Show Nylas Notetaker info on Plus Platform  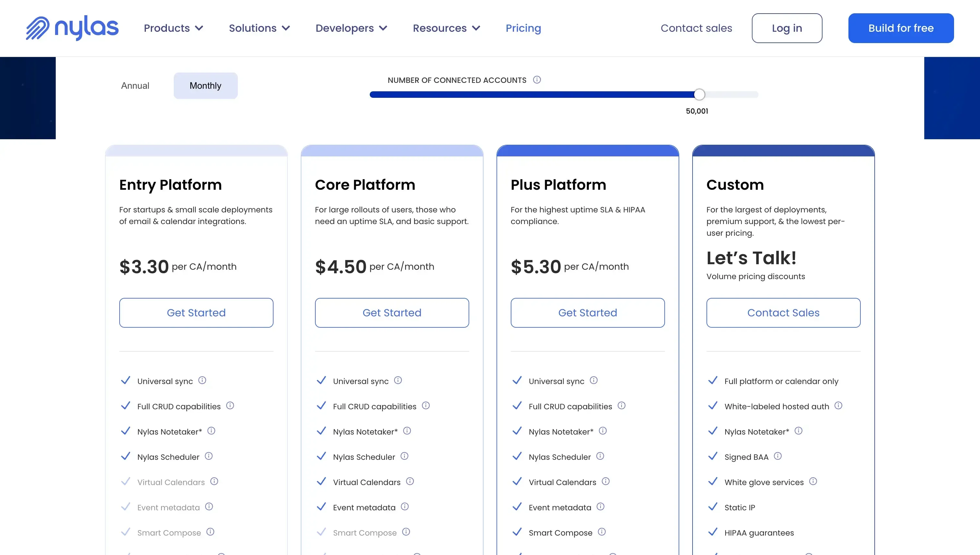point(603,431)
